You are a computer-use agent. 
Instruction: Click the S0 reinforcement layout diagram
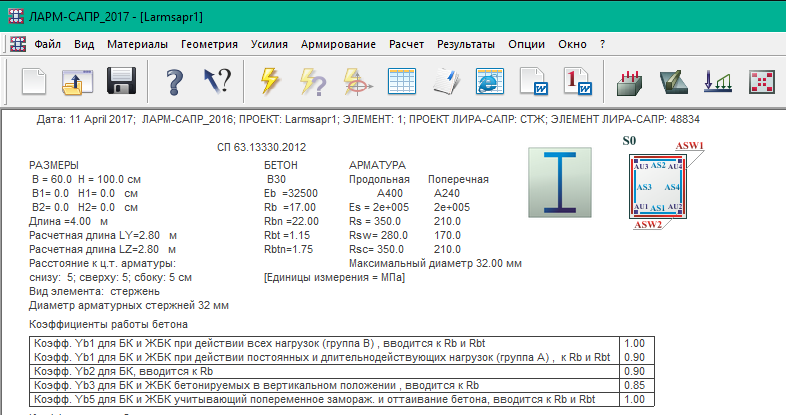point(656,185)
